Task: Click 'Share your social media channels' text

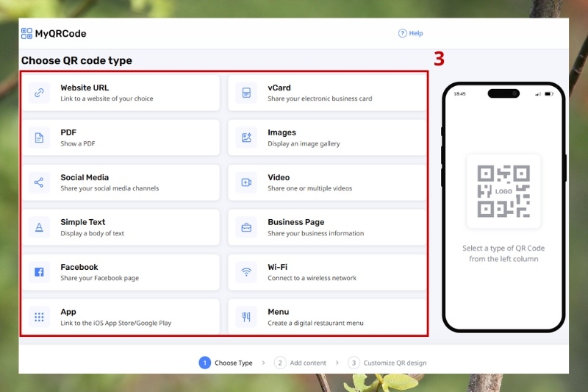Action: point(110,188)
